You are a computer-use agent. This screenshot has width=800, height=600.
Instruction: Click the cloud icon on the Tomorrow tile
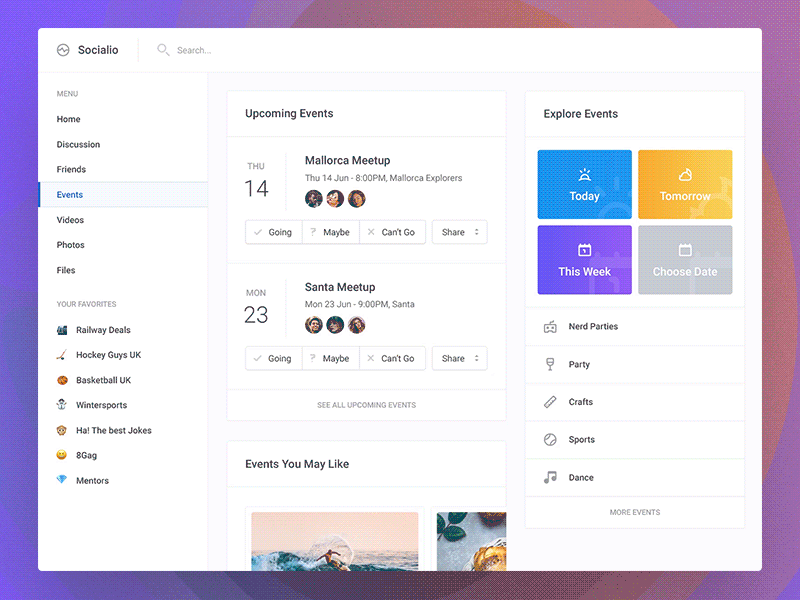(685, 175)
